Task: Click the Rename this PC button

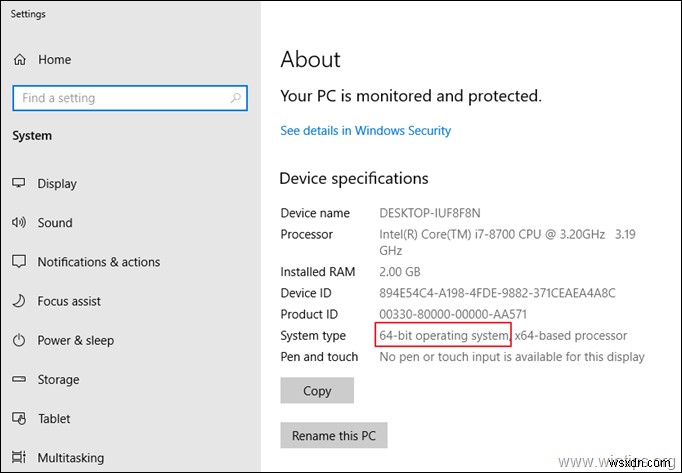Action: (x=333, y=436)
